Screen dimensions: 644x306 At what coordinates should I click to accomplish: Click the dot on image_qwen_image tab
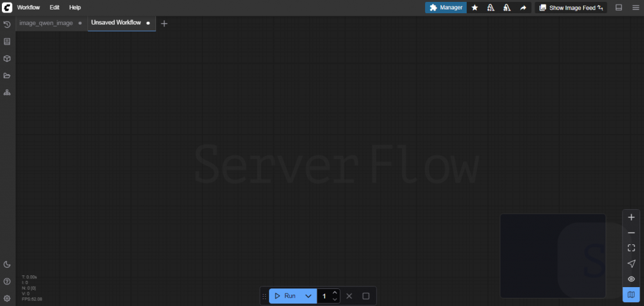[80, 23]
